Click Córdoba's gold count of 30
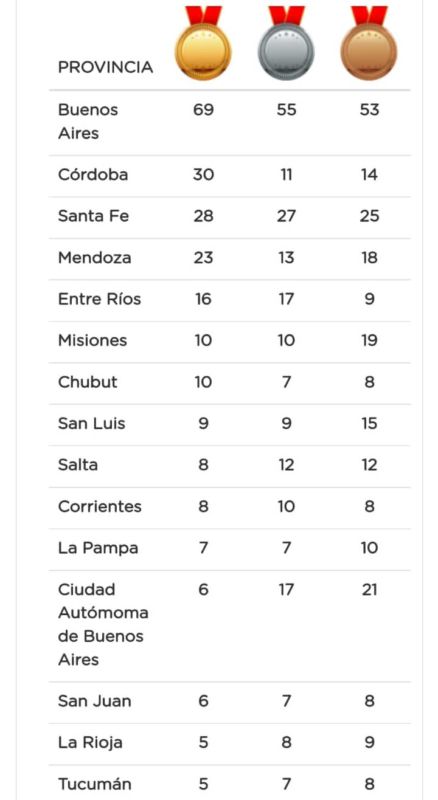Image resolution: width=438 pixels, height=800 pixels. point(203,174)
